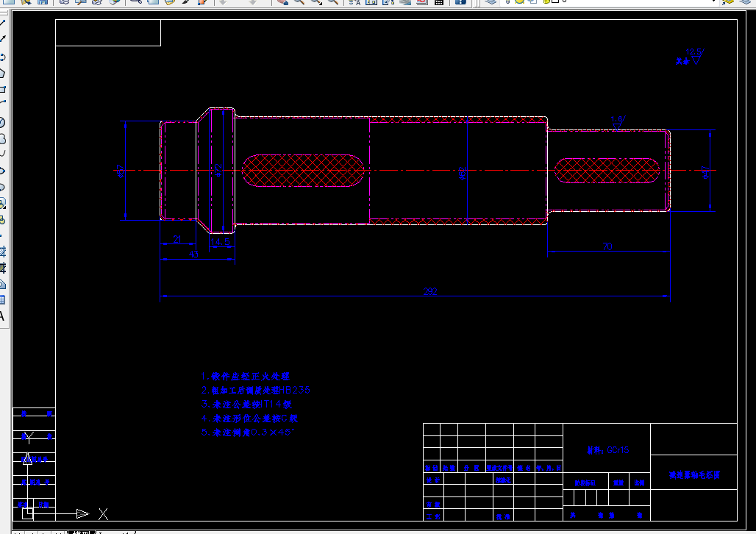The width and height of the screenshot is (756, 534).
Task: Select the Ellipse tool
Action: point(2,171)
